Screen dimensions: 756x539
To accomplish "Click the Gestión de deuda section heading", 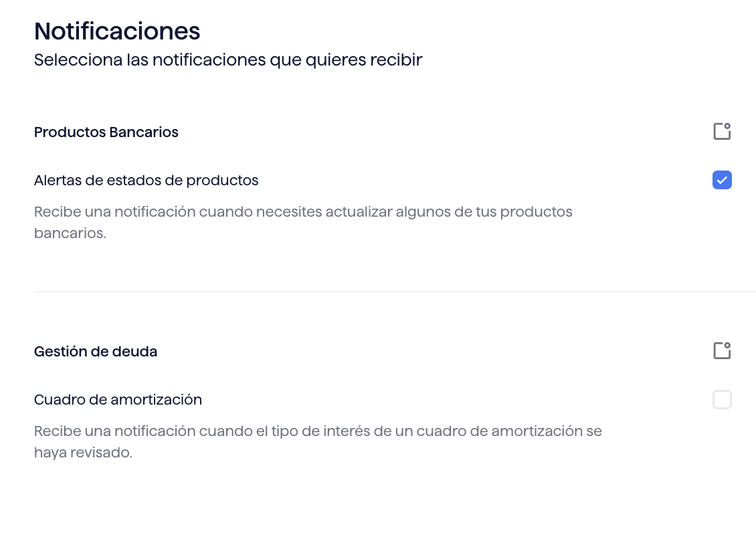I will (96, 352).
